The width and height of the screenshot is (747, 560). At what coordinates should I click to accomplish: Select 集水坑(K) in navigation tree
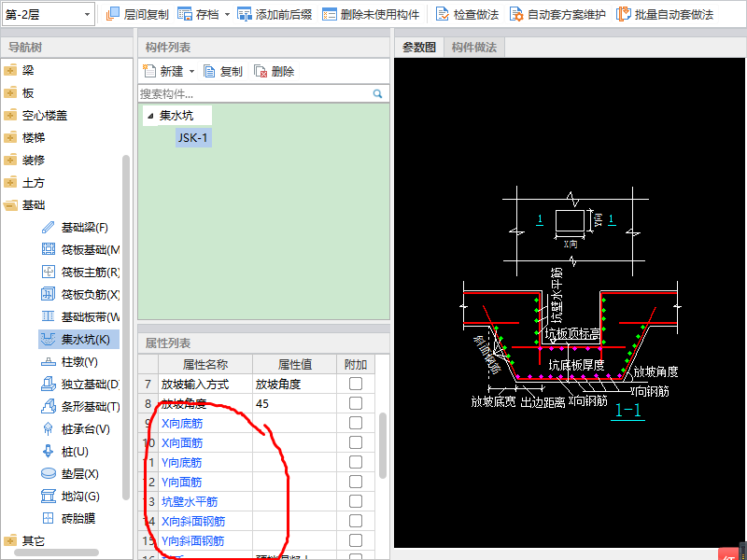click(x=78, y=340)
